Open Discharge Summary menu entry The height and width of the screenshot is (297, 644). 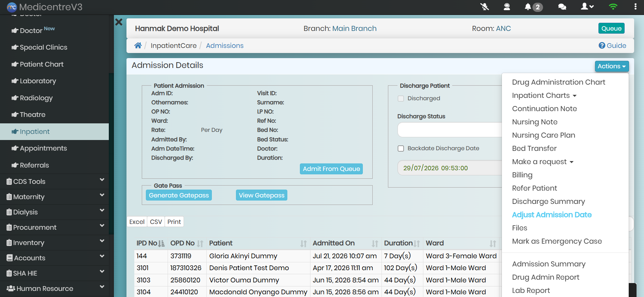[x=548, y=202]
